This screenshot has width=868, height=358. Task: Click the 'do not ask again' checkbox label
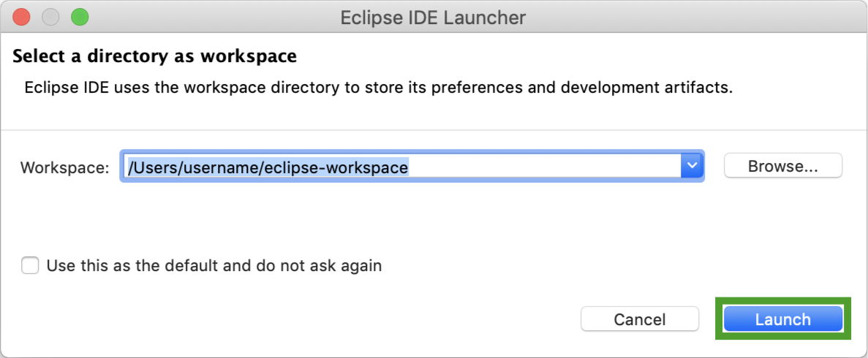tap(214, 265)
